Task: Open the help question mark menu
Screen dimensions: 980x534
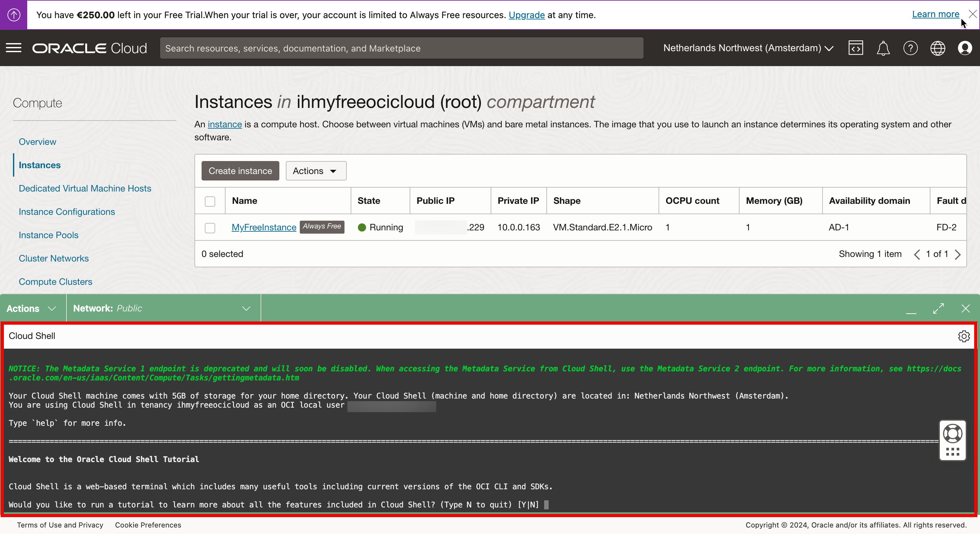Action: [910, 48]
